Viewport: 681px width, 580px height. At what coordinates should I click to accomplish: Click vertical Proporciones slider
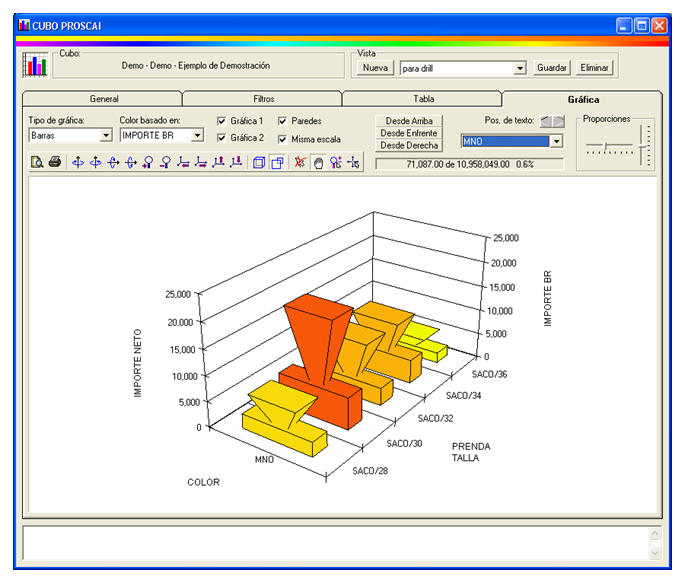point(645,146)
